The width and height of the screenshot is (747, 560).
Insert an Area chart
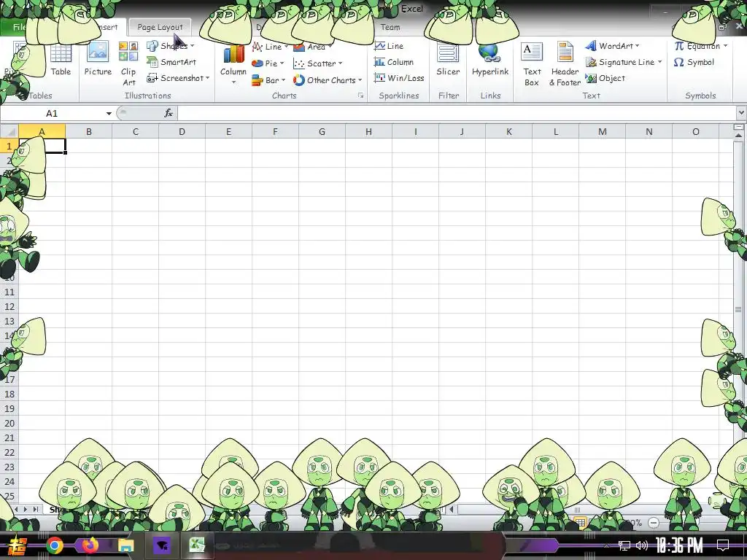pyautogui.click(x=312, y=47)
